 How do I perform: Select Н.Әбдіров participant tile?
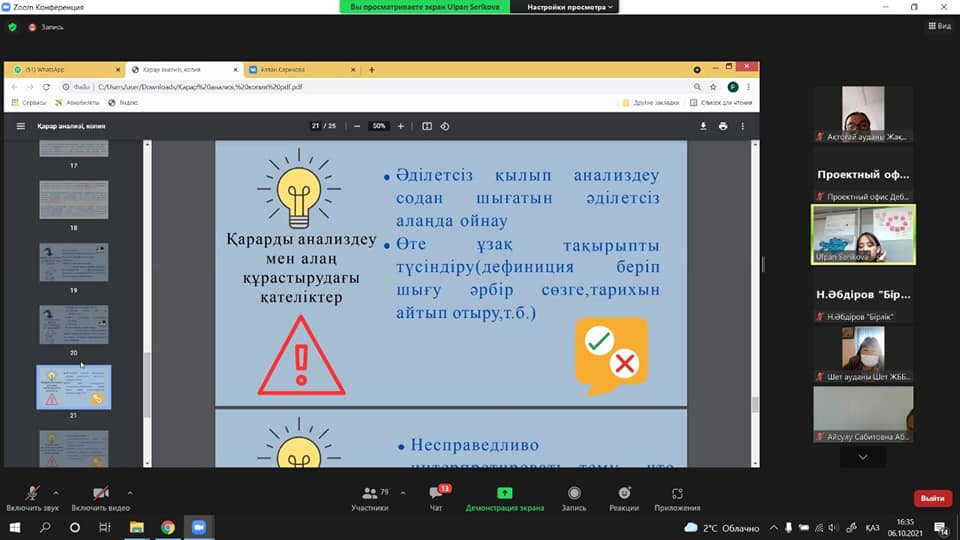[x=863, y=295]
